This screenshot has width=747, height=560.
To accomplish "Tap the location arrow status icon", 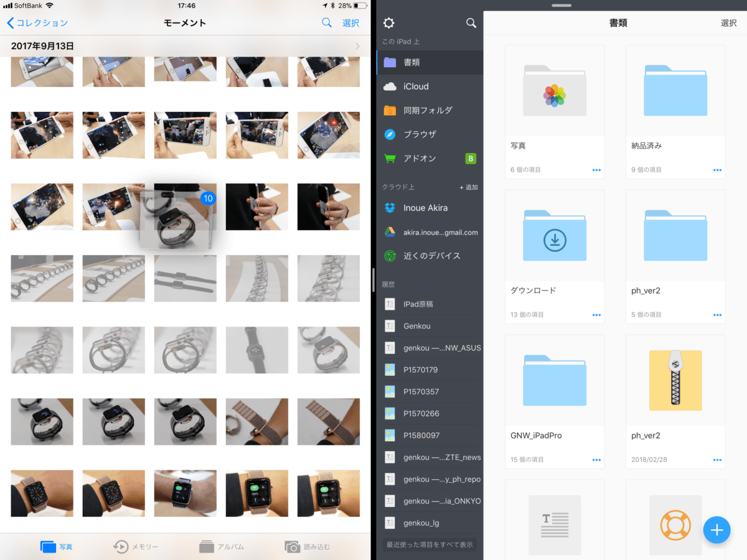I will click(x=324, y=6).
